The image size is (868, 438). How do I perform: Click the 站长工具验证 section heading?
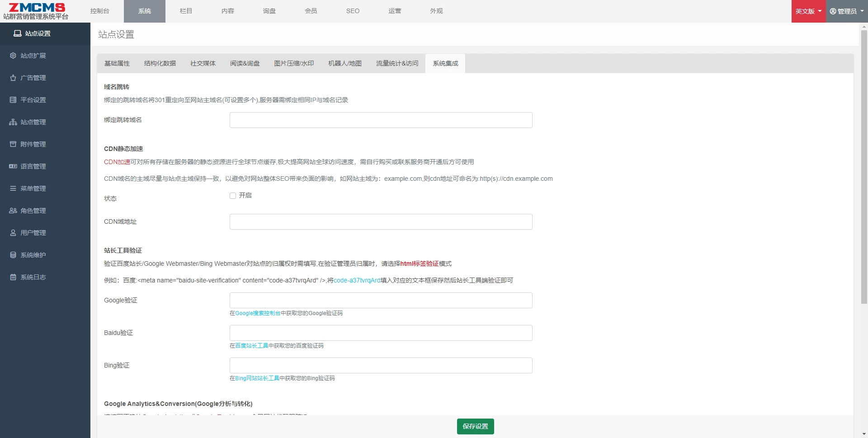[x=123, y=250]
